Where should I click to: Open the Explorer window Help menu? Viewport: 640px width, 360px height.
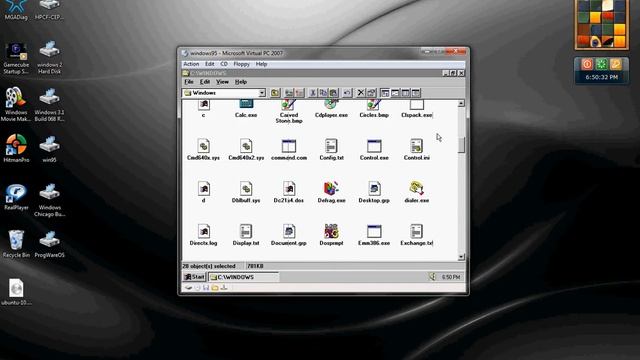(241, 82)
